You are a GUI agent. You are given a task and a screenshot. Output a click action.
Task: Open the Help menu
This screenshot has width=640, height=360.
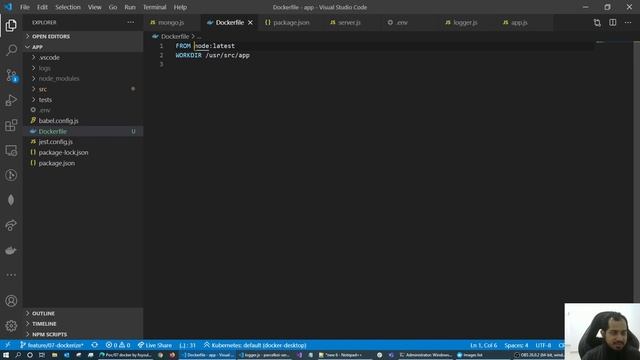tap(180, 7)
